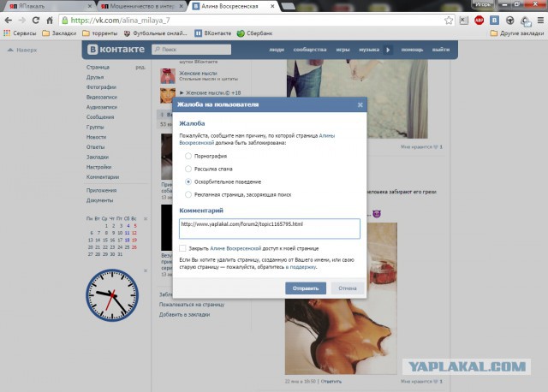Image resolution: width=548 pixels, height=392 pixels.
Task: Check Закрыть доступ к моей странице
Action: (182, 248)
